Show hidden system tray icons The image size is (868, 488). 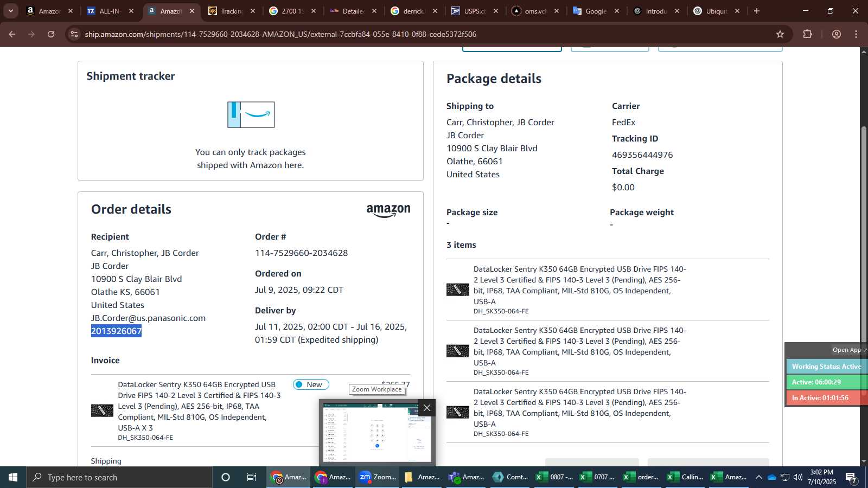tap(758, 477)
